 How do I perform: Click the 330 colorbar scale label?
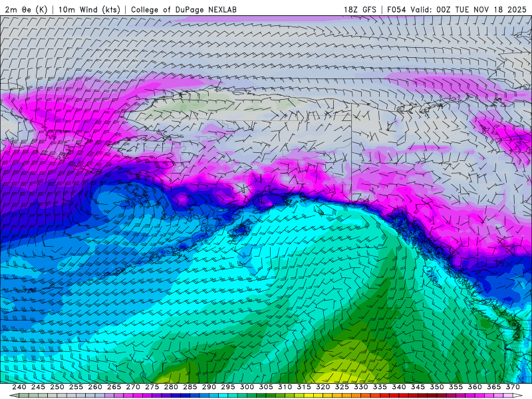361,387
